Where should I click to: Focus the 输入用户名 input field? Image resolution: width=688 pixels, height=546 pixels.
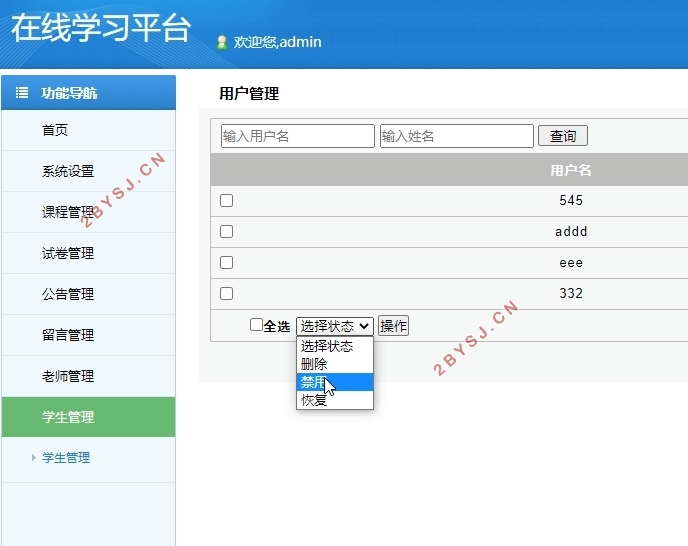pyautogui.click(x=298, y=136)
